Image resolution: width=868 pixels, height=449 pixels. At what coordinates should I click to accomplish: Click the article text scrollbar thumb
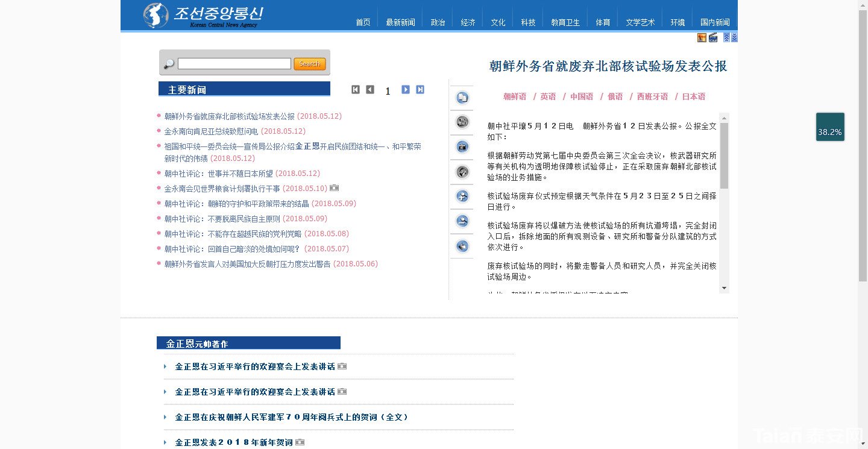click(725, 155)
